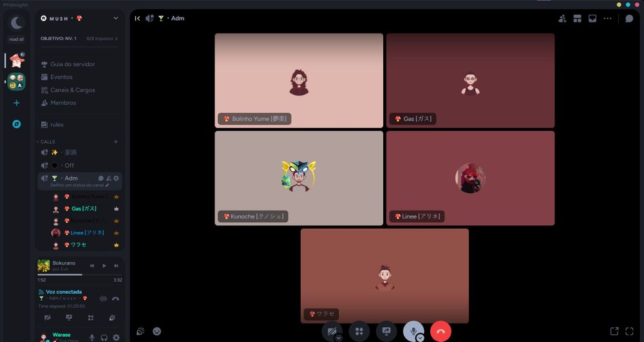Skip to the previous track

point(92,266)
